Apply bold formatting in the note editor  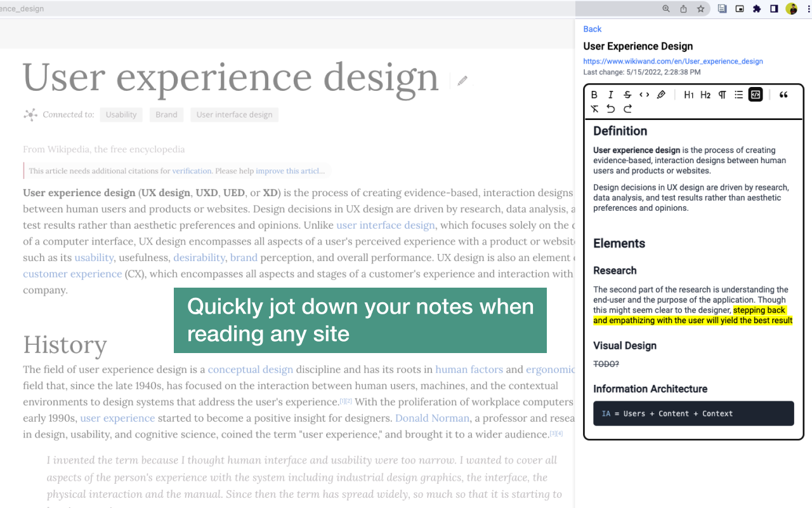point(594,94)
